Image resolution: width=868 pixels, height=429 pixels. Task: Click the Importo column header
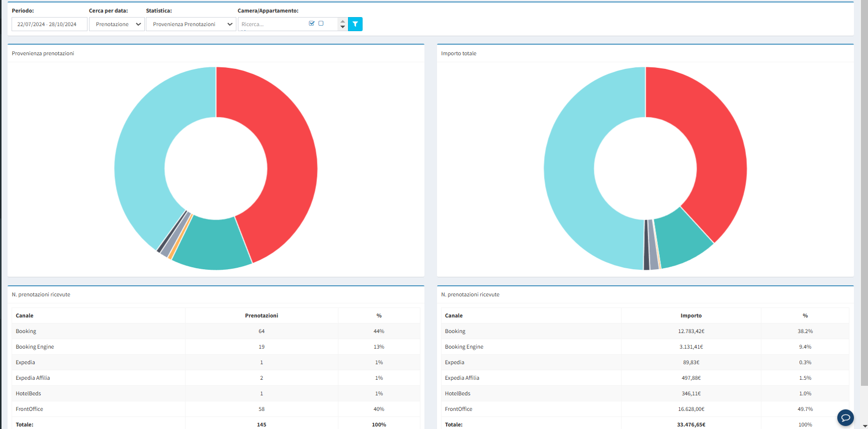click(x=691, y=315)
